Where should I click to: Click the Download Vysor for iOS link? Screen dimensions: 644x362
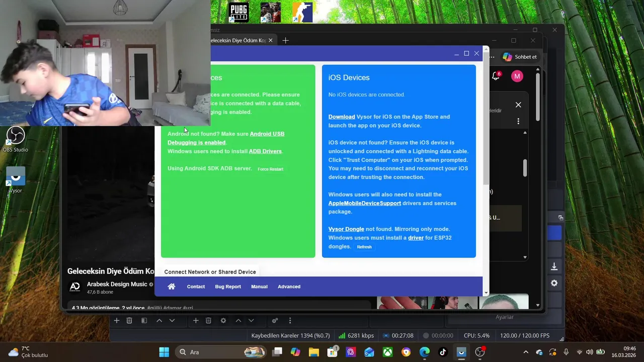pyautogui.click(x=342, y=117)
